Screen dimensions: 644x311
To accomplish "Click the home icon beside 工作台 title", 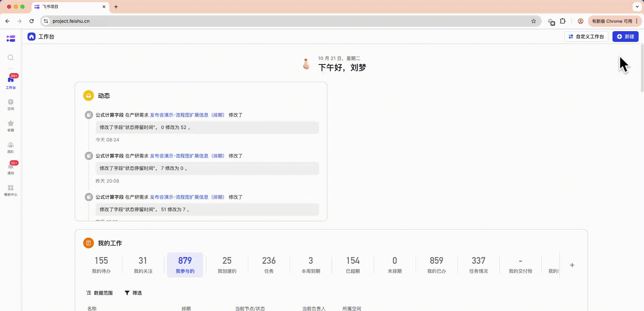I will [x=32, y=37].
